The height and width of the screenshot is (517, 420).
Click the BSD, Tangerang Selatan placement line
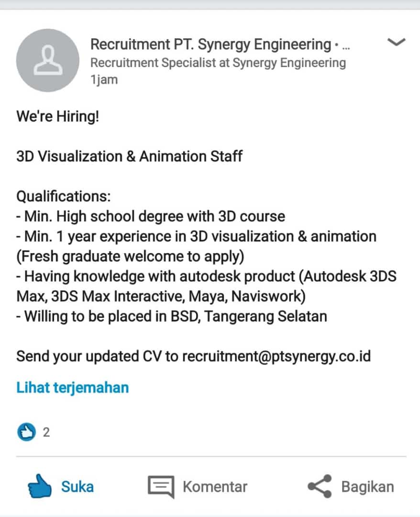[172, 316]
